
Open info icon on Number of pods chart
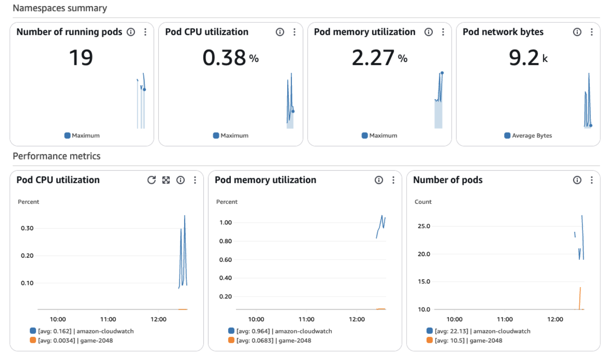pyautogui.click(x=577, y=180)
